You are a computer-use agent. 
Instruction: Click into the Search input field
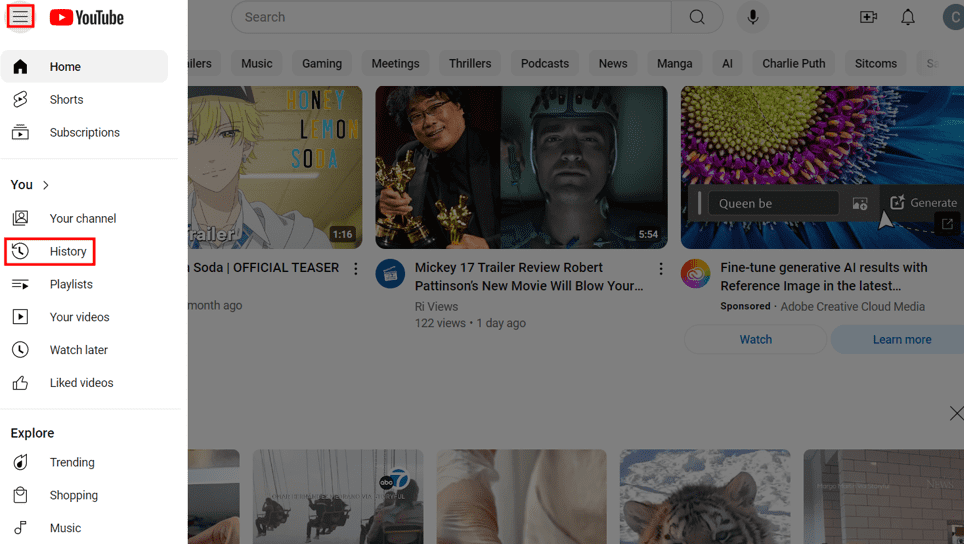click(x=450, y=17)
